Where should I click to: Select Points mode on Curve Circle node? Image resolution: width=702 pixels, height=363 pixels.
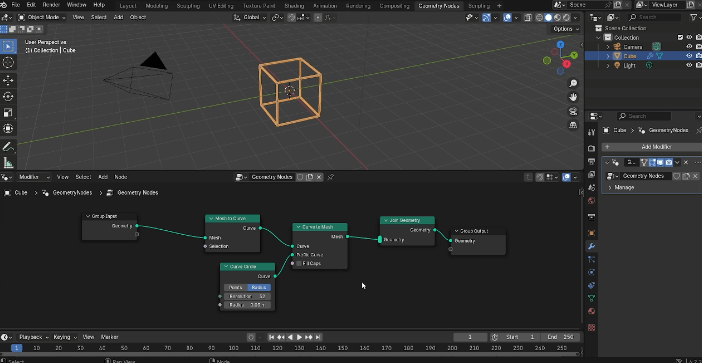(x=236, y=287)
